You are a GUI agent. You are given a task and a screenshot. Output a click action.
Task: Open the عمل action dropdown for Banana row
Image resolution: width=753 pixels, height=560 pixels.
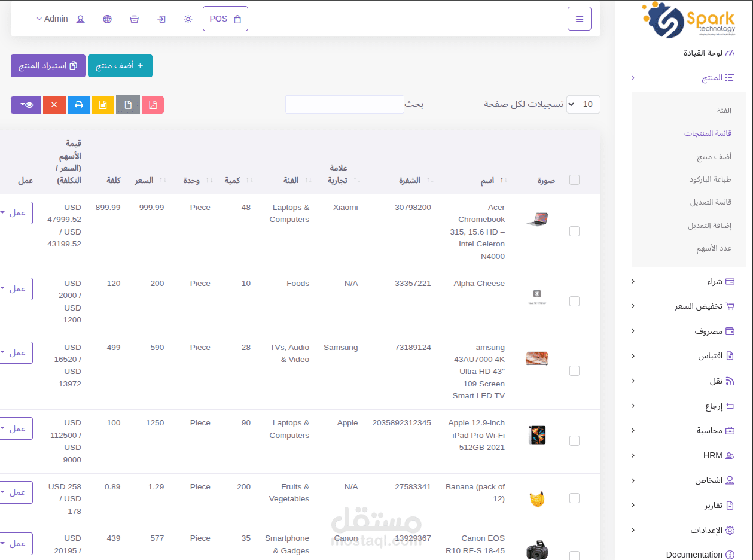tap(16, 492)
